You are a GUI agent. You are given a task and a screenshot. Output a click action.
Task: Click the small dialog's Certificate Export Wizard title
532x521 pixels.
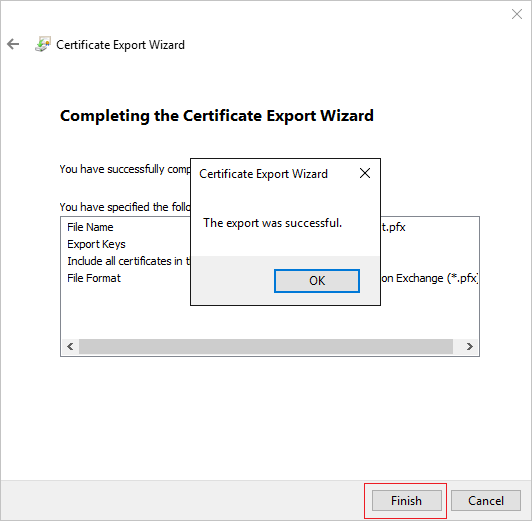tap(263, 174)
